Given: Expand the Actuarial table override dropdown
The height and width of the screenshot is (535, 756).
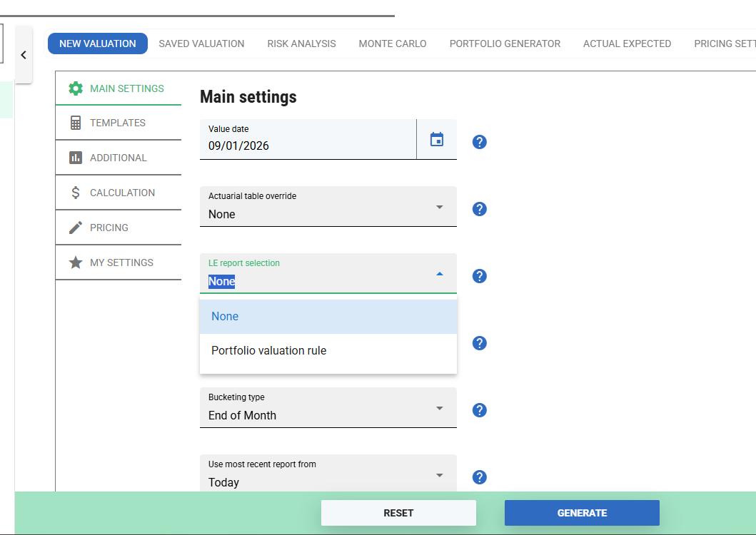Looking at the screenshot, I should click(328, 207).
